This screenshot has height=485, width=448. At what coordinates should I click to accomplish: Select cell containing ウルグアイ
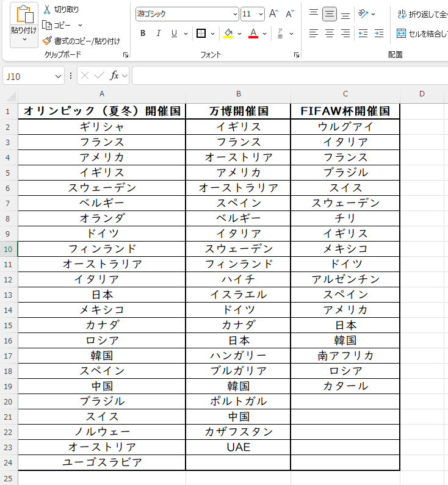pos(345,127)
